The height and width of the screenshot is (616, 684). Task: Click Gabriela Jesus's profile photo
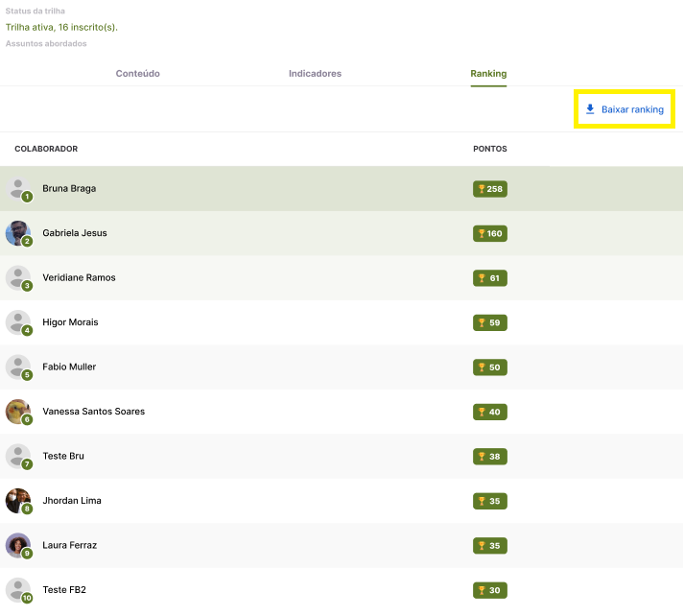pos(18,233)
